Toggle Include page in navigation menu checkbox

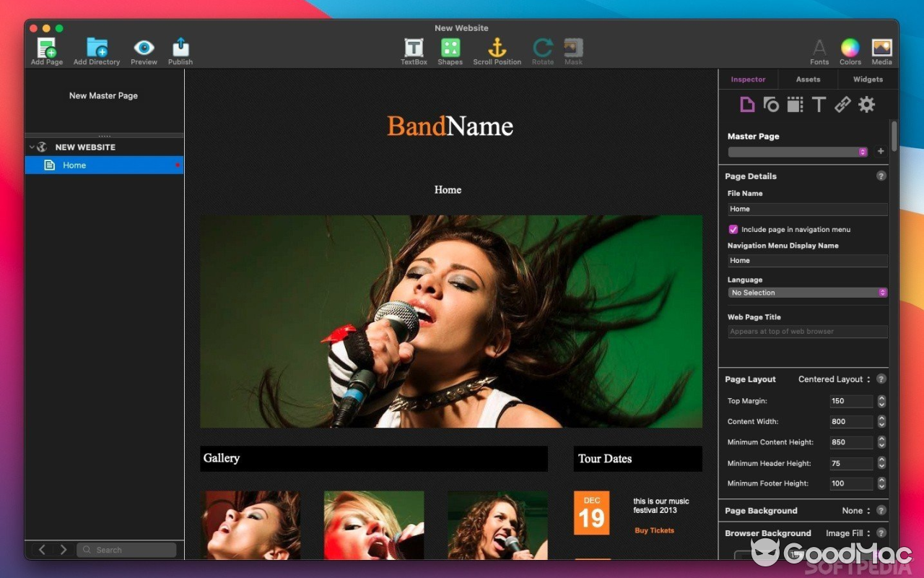(x=733, y=230)
